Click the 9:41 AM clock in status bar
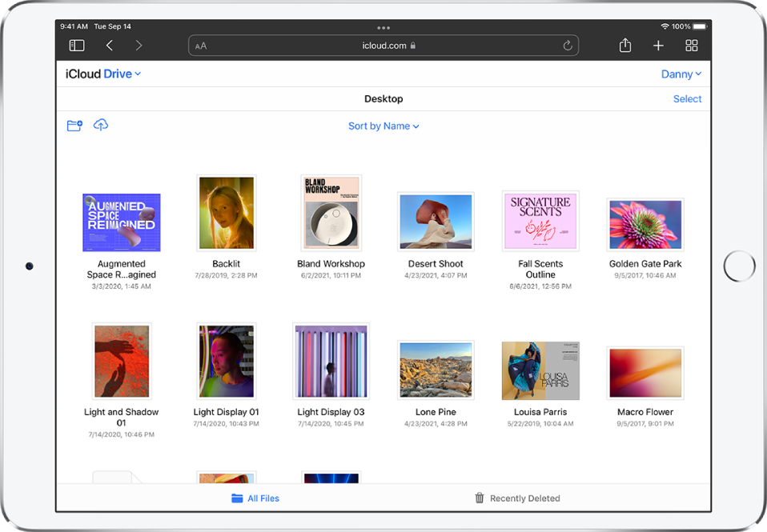Viewport: 767px width, 532px height. click(x=74, y=26)
